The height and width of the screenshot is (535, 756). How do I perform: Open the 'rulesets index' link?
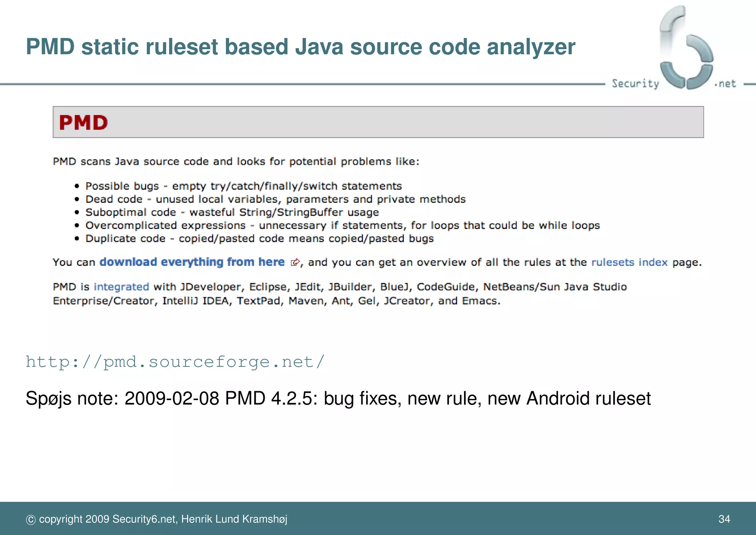pos(629,262)
